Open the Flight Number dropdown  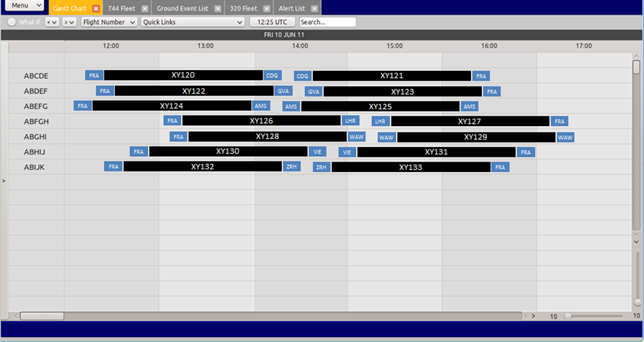(109, 22)
